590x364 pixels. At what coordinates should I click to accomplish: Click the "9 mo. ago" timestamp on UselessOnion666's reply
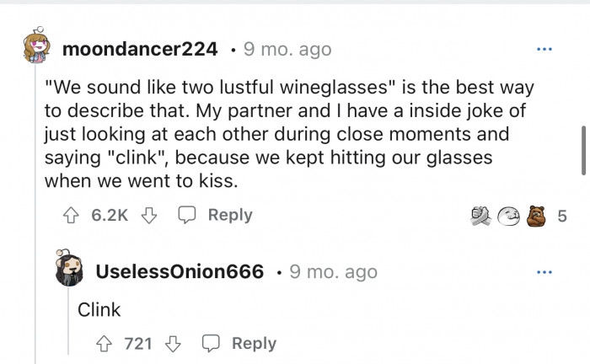333,272
